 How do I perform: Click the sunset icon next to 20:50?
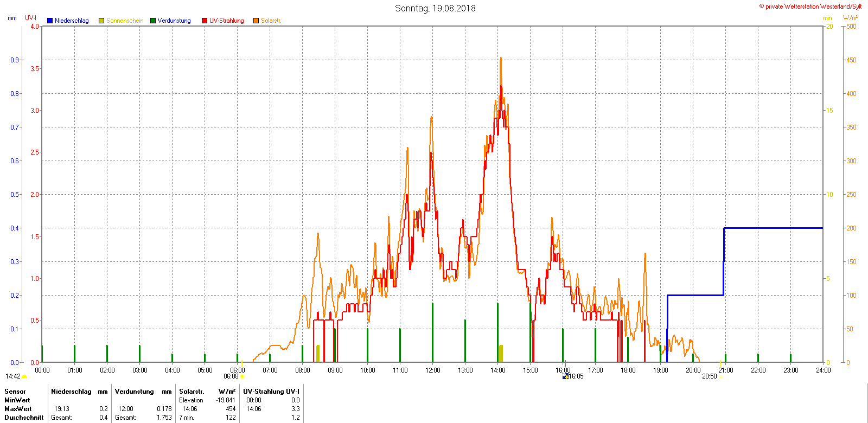720,376
